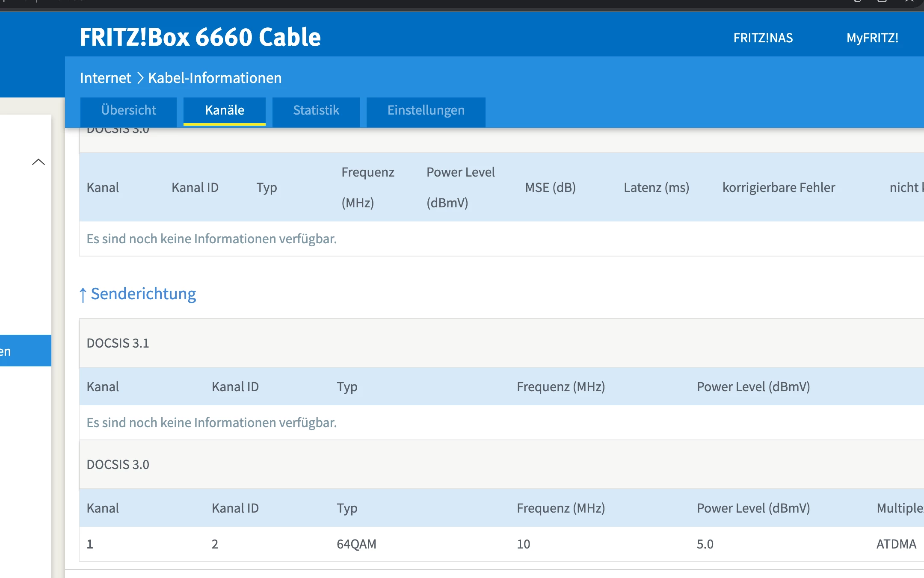Open the Einstellungen tab

pos(426,110)
